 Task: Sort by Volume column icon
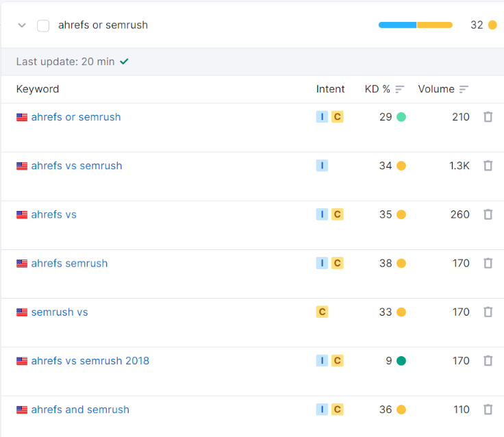[464, 89]
